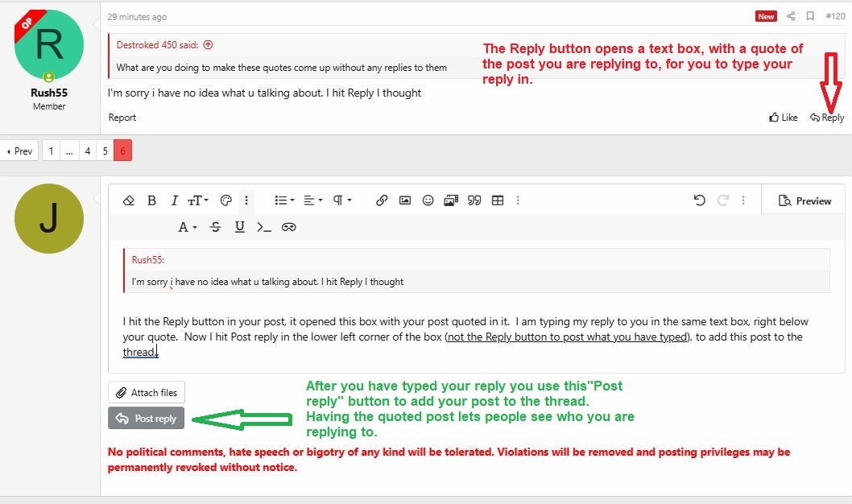Click the 'Destroked 450 said:' quote link
The height and width of the screenshot is (504, 852).
pyautogui.click(x=157, y=45)
